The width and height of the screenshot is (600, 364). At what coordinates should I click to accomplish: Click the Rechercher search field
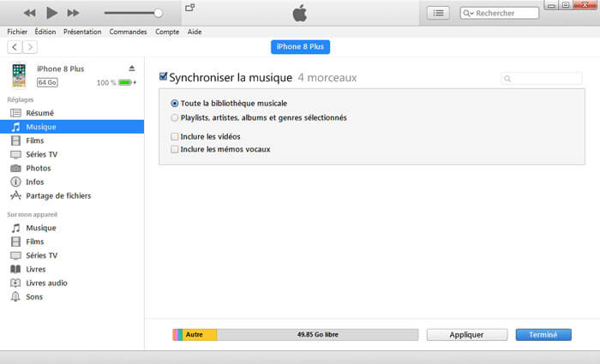pyautogui.click(x=500, y=13)
